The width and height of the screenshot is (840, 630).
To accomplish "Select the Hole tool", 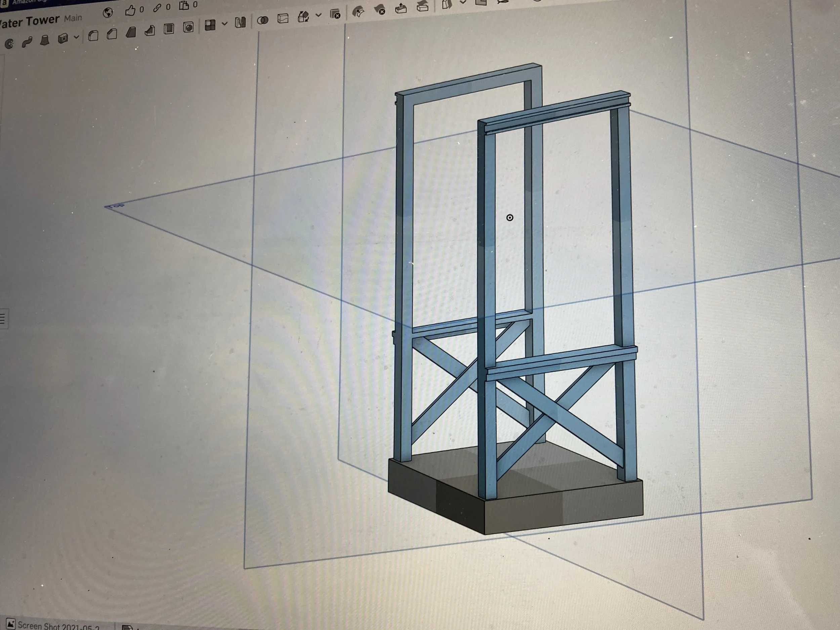I will coord(188,27).
